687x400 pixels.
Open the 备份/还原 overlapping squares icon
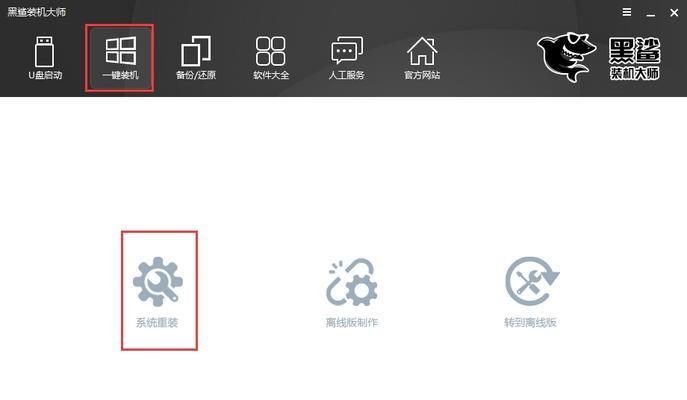(196, 51)
